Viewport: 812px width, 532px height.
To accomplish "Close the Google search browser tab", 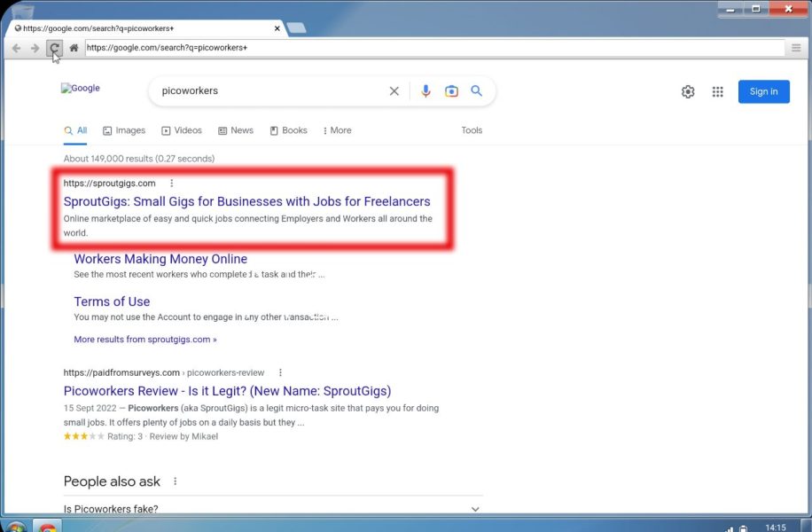I will coord(277,28).
